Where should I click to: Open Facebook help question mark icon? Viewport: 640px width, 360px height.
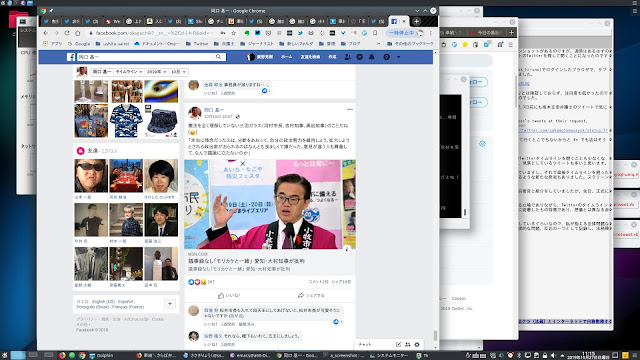point(387,57)
